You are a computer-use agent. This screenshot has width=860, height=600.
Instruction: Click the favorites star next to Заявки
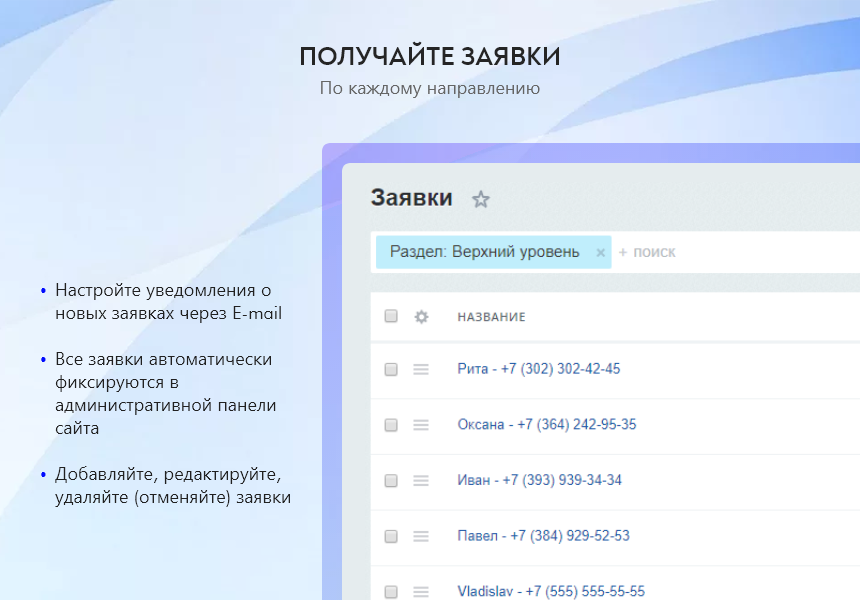(481, 199)
